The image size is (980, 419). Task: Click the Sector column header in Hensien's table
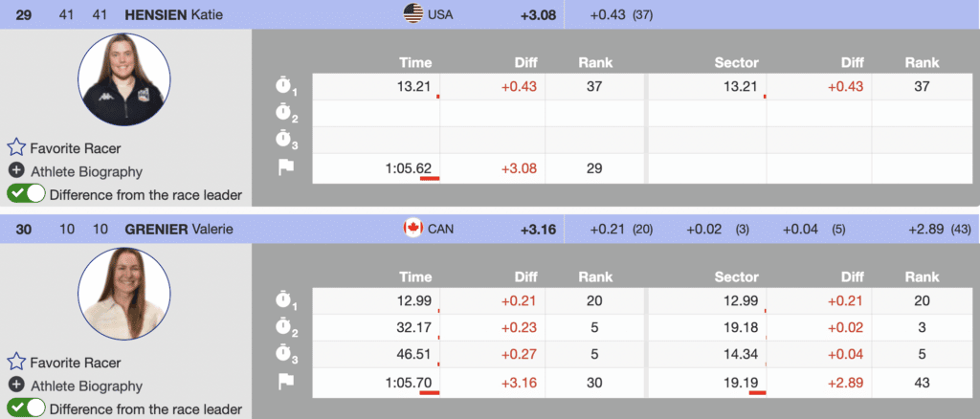tap(736, 62)
